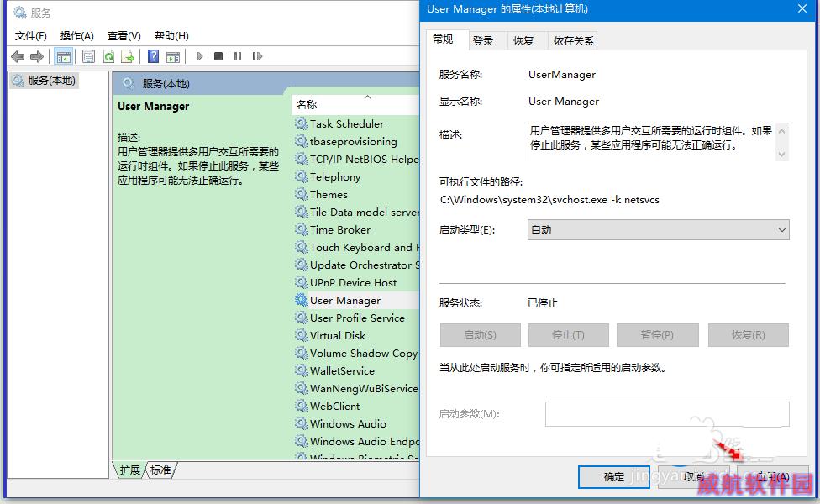Click the gear icon beside Telephony
Viewport: 820px width, 504px height.
pos(302,176)
